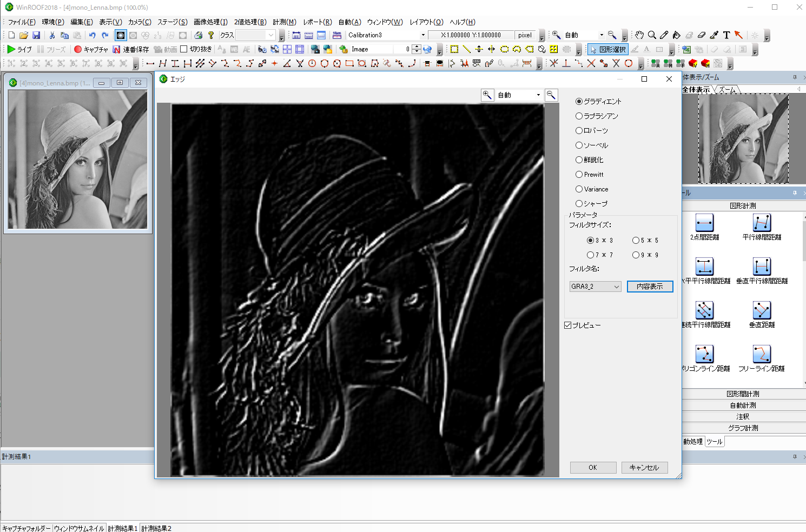Screen dimensions: 806x532
Task: Cut selection with the scissors icon
Action: tap(52, 35)
